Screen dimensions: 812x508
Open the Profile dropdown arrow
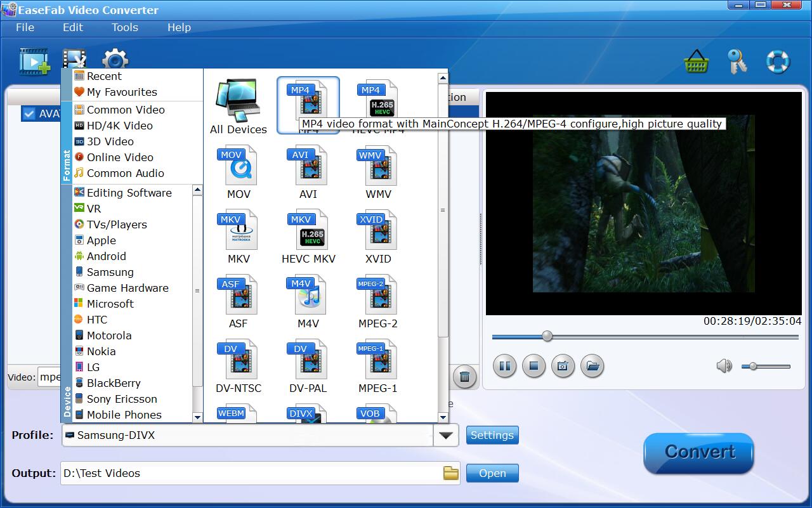point(446,435)
